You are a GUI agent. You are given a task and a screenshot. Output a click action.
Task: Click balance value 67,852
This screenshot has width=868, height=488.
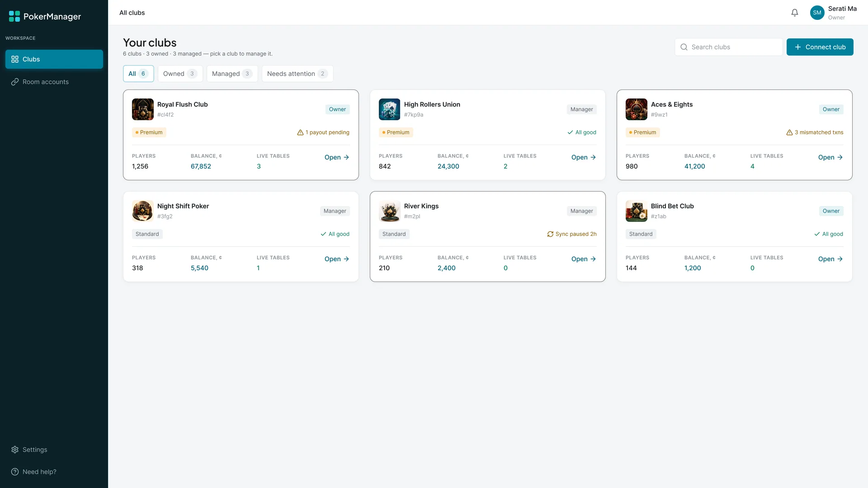click(201, 166)
